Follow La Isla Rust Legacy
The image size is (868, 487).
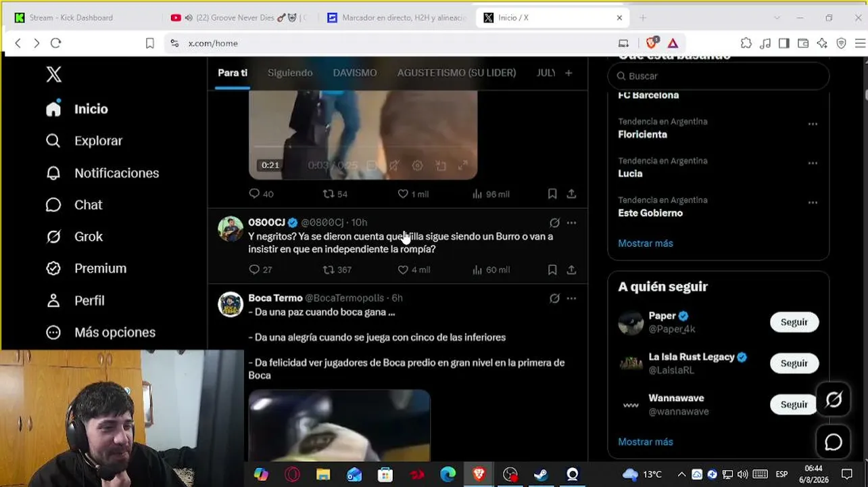point(794,363)
